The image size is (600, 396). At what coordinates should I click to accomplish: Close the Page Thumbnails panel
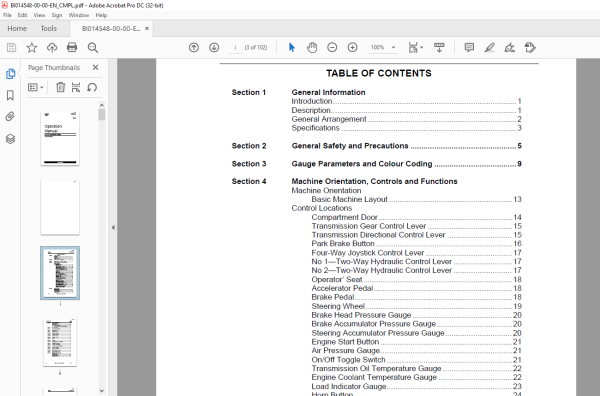pos(96,67)
